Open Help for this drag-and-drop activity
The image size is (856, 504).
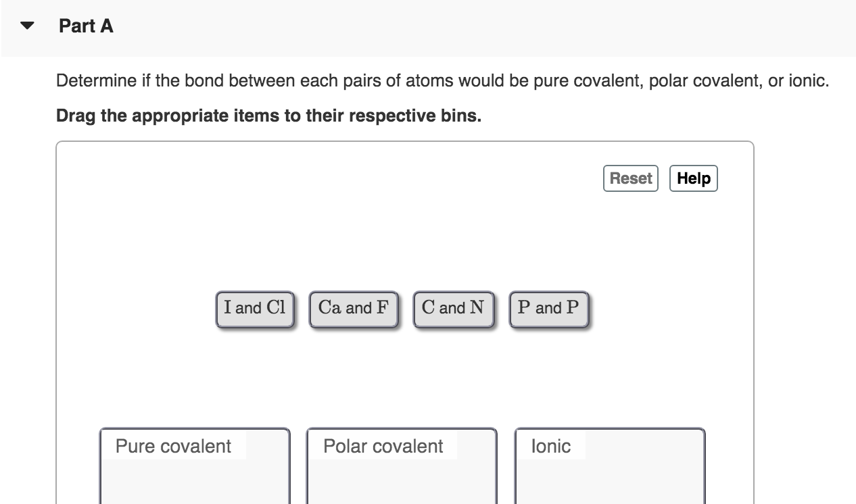point(693,178)
